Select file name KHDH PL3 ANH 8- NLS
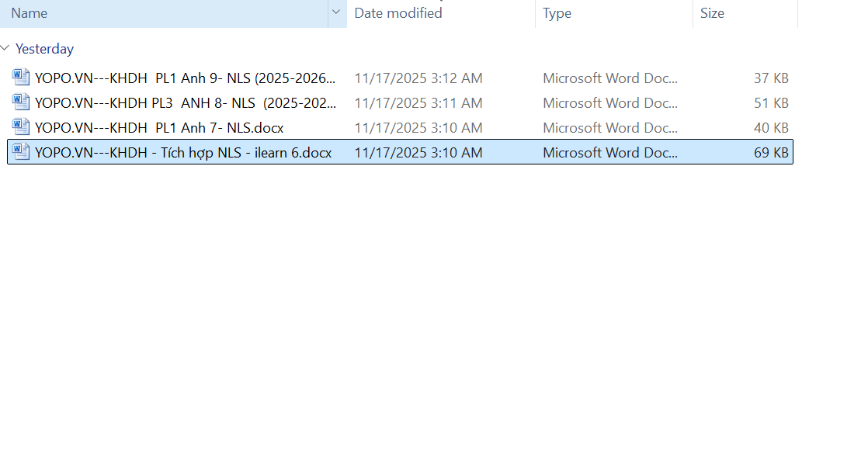 tap(186, 103)
